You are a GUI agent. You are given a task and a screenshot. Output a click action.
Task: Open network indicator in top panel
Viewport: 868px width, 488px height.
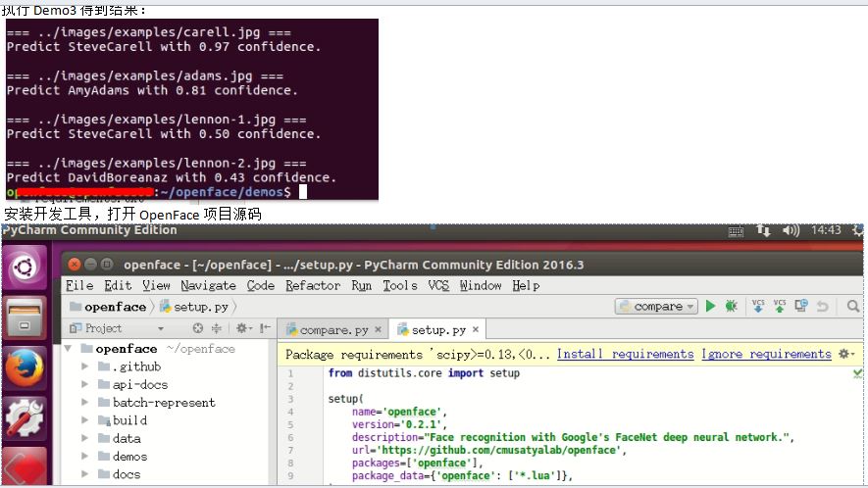pyautogui.click(x=763, y=230)
